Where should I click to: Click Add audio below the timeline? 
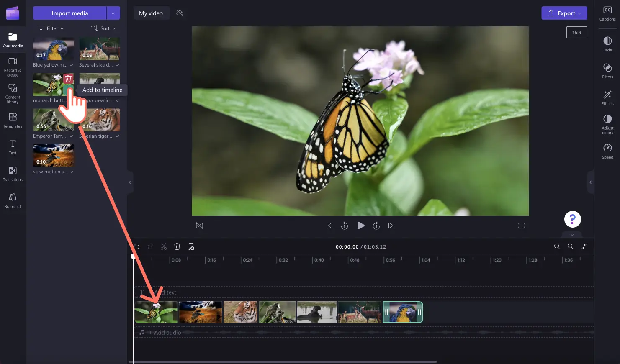pos(164,332)
